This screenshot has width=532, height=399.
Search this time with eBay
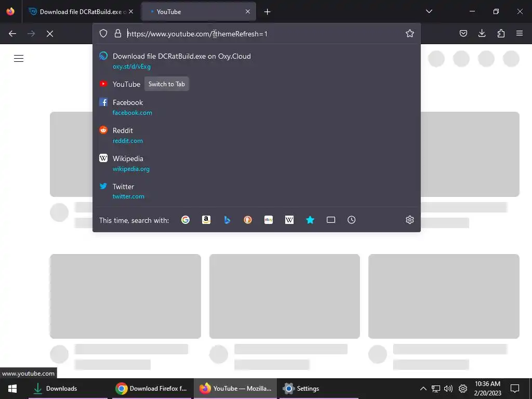[269, 220]
